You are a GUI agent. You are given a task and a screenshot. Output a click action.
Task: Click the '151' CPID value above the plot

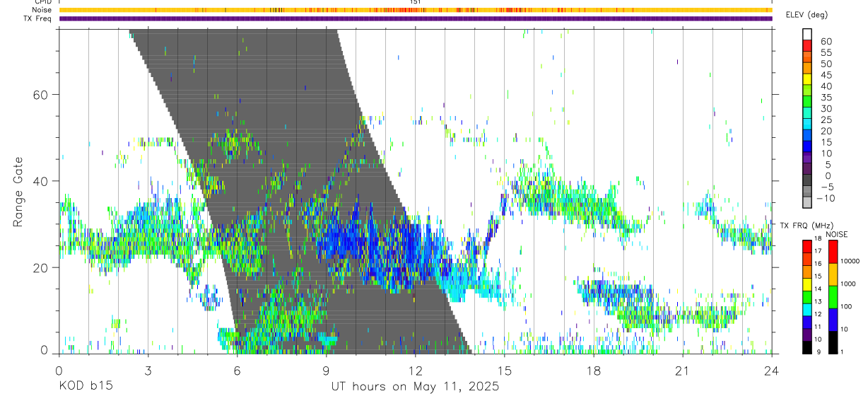pyautogui.click(x=415, y=2)
